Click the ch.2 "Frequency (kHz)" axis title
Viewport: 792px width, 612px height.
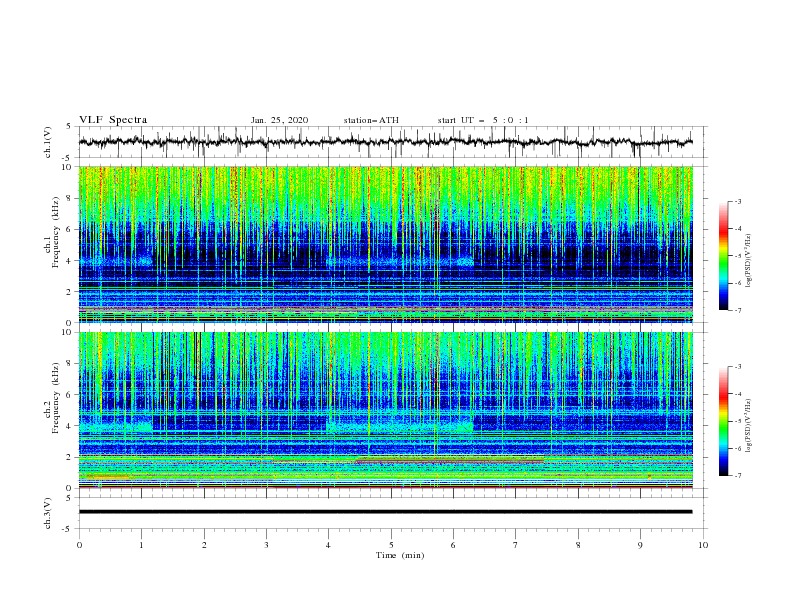(56, 398)
